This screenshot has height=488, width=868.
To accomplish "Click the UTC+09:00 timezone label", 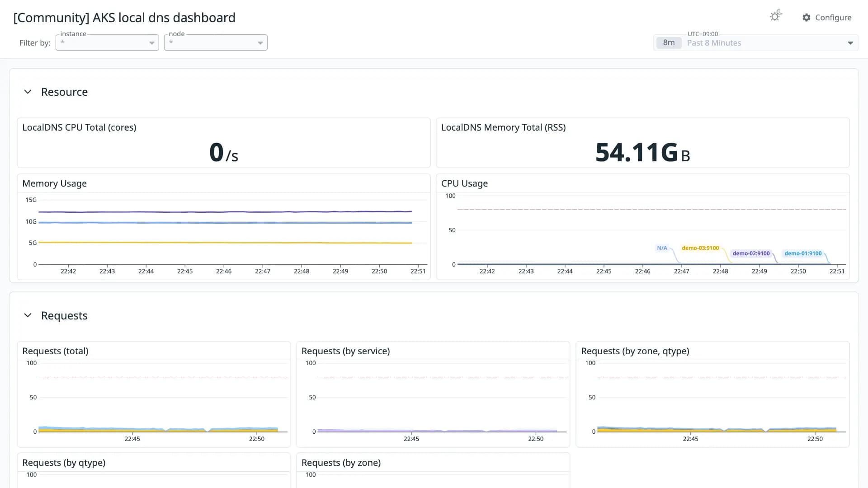I will point(703,34).
